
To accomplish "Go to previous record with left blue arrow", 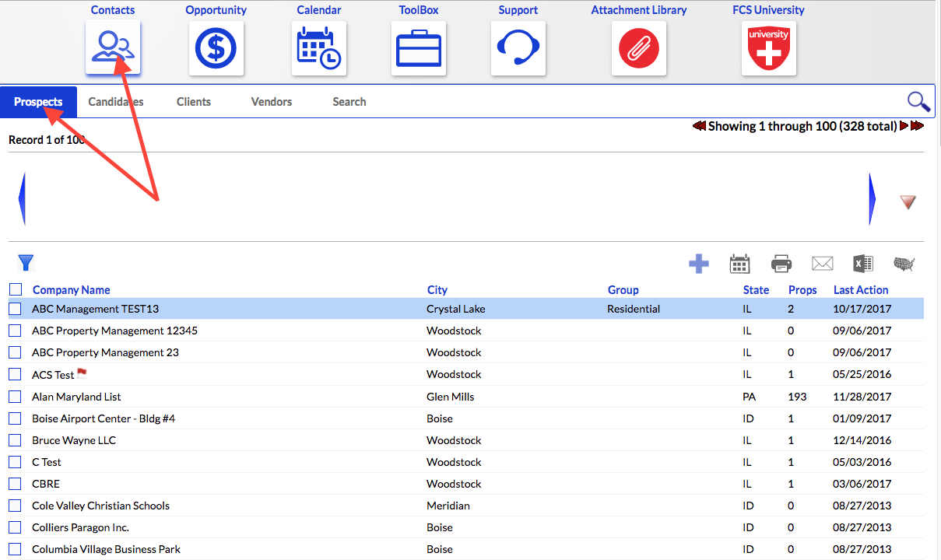I will click(22, 199).
